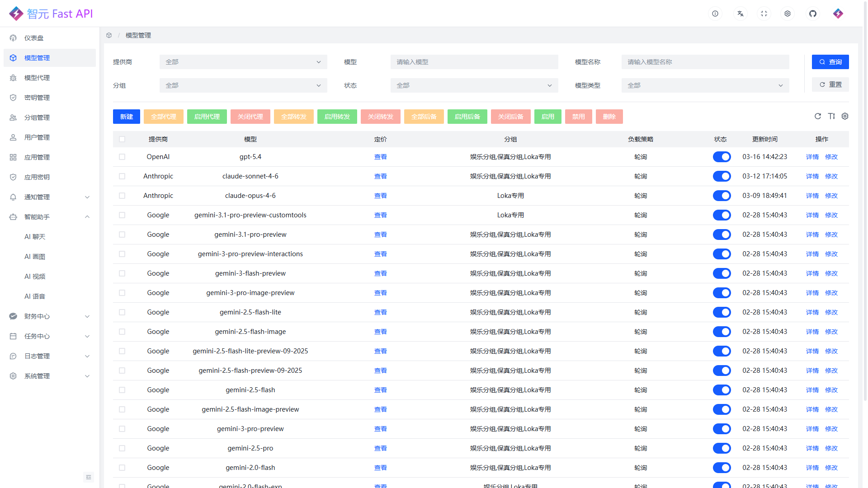This screenshot has width=868, height=488.
Task: Toggle fullscreen mode icon
Action: coord(764,14)
